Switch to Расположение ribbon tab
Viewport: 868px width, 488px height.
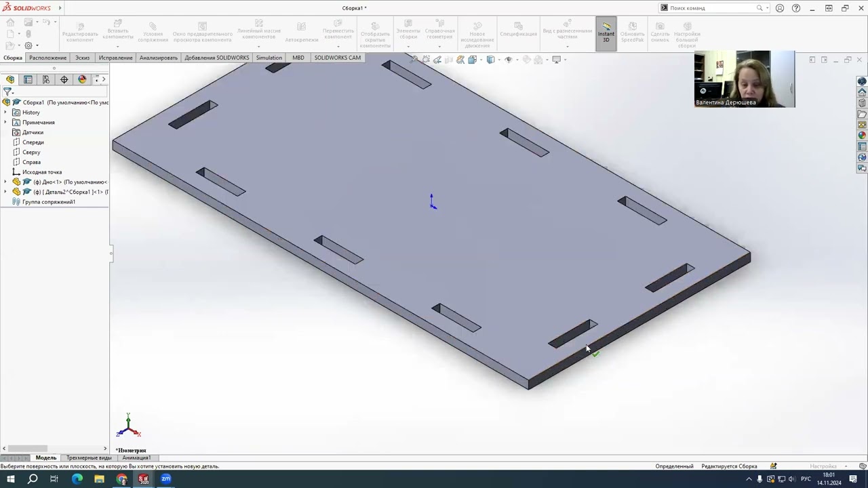tap(47, 58)
